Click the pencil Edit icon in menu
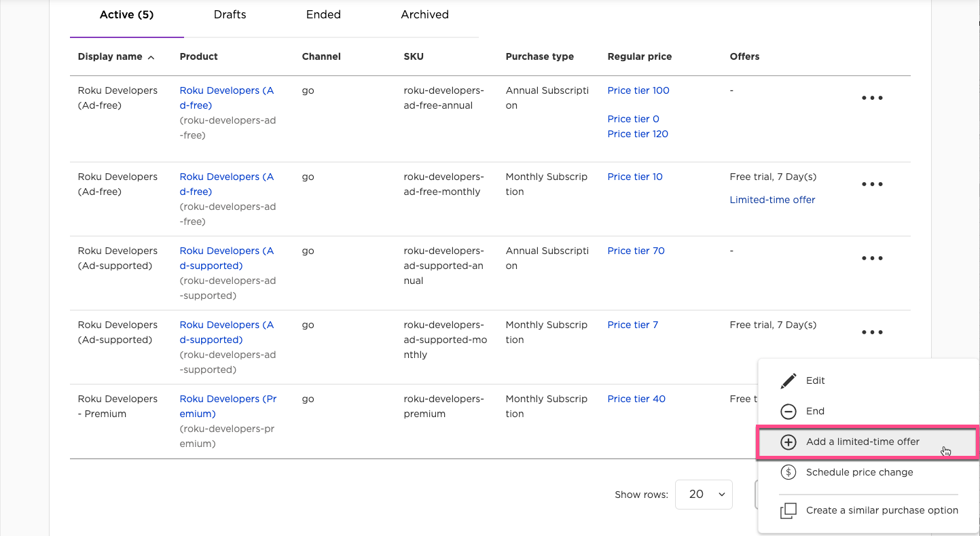980x536 pixels. pyautogui.click(x=788, y=381)
